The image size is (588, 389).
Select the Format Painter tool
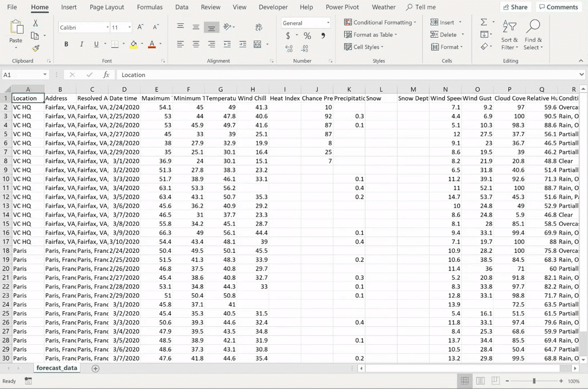tap(36, 49)
